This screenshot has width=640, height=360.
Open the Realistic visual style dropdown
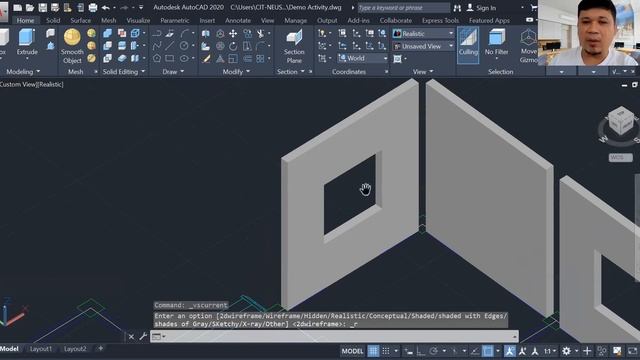423,33
